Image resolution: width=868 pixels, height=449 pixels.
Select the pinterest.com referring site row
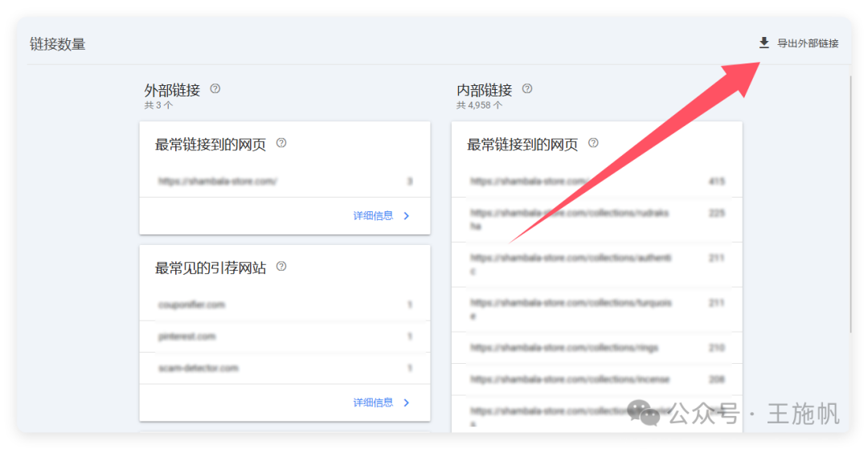point(285,337)
